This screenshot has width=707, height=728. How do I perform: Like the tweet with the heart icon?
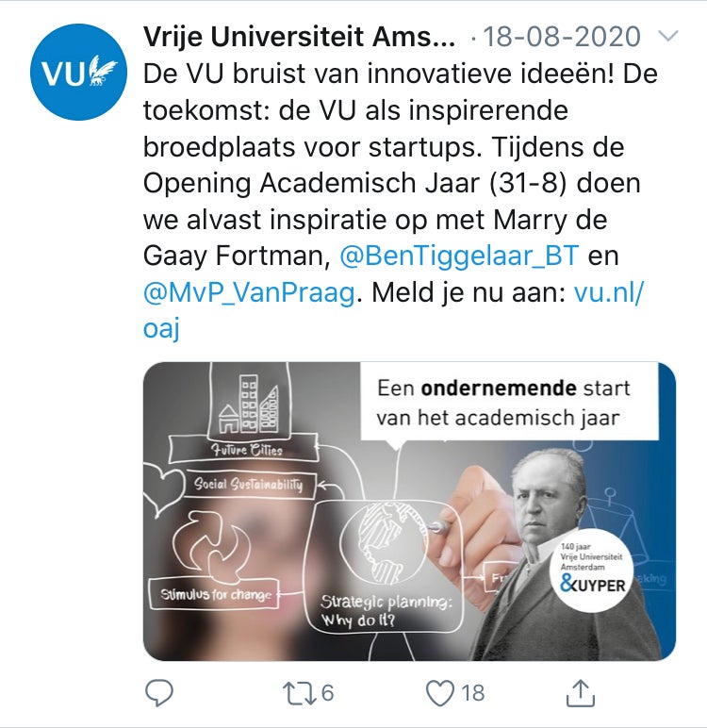pos(440,693)
